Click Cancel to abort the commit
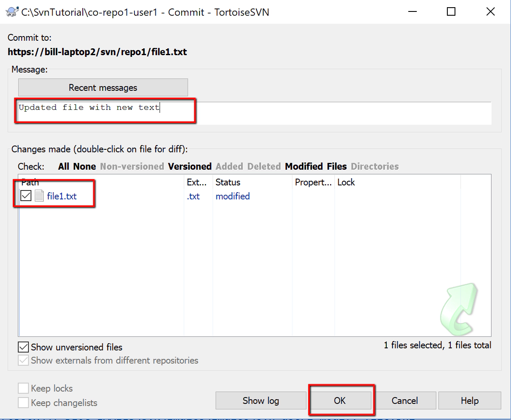The width and height of the screenshot is (511, 420). click(x=405, y=400)
